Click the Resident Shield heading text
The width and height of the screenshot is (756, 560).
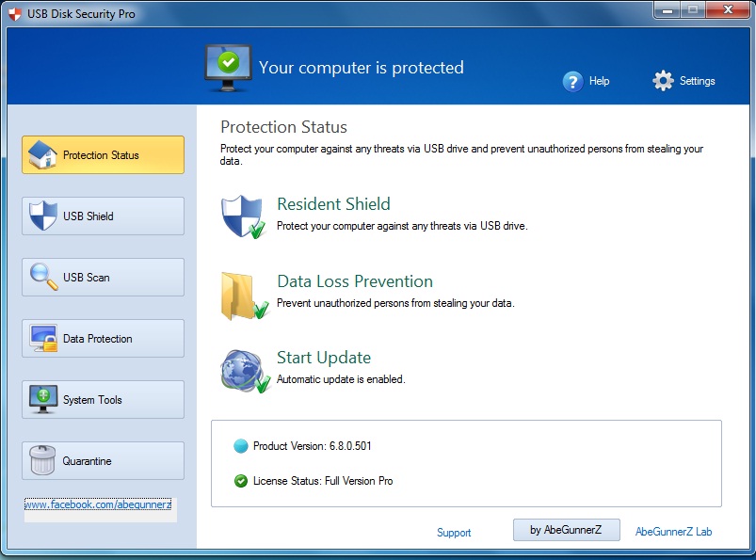pos(333,203)
